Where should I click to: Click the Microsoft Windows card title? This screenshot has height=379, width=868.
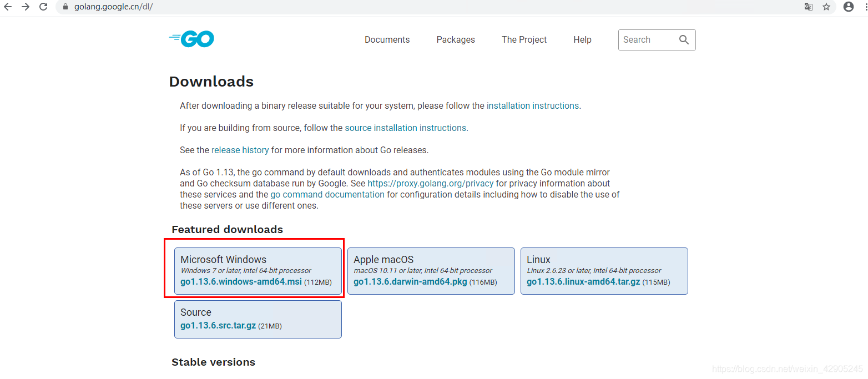pos(223,260)
